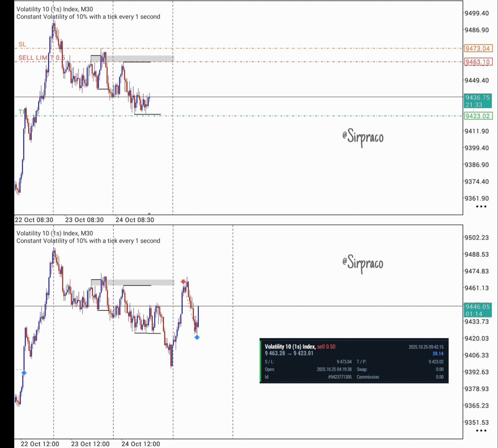This screenshot has width=498, height=448.
Task: Tap 9474.83 on bottom price axis
Action: [x=476, y=271]
